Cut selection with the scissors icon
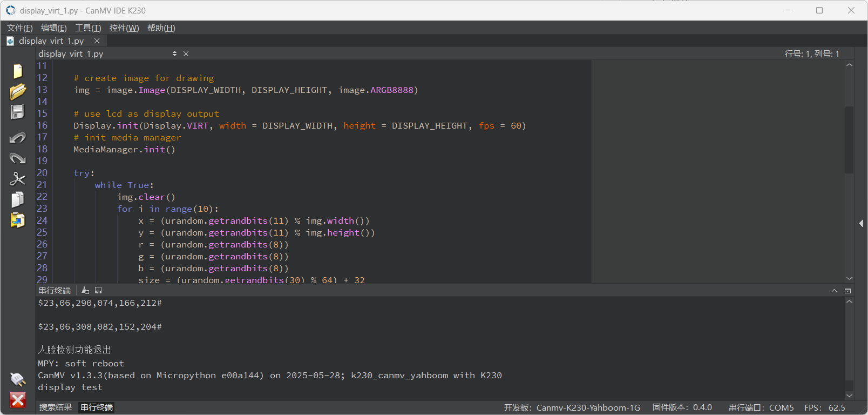 [x=18, y=179]
